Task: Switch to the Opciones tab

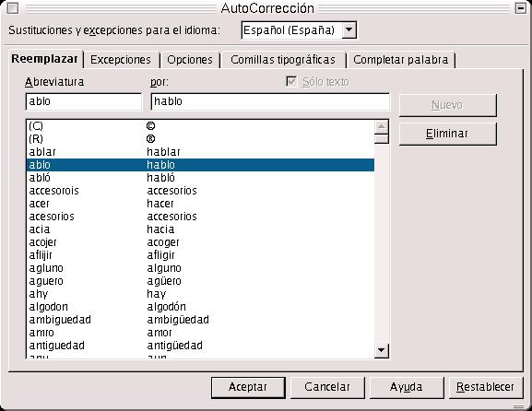Action: tap(190, 60)
